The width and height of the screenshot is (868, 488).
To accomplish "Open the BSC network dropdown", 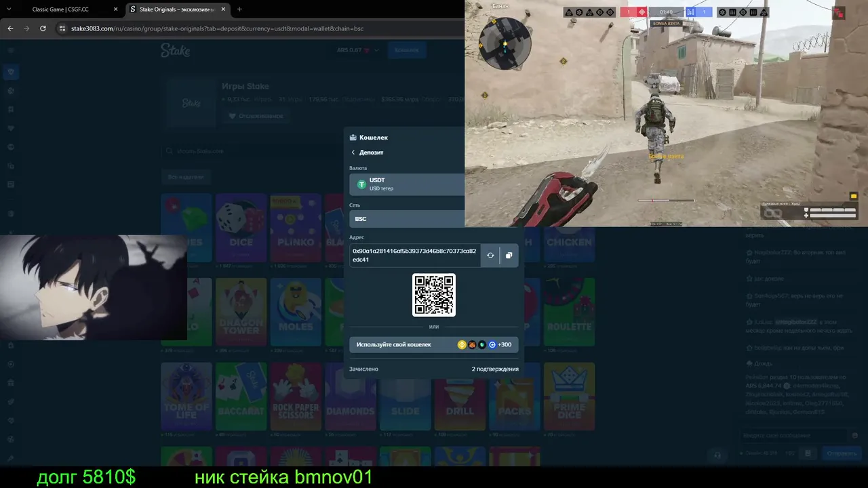I will [407, 219].
